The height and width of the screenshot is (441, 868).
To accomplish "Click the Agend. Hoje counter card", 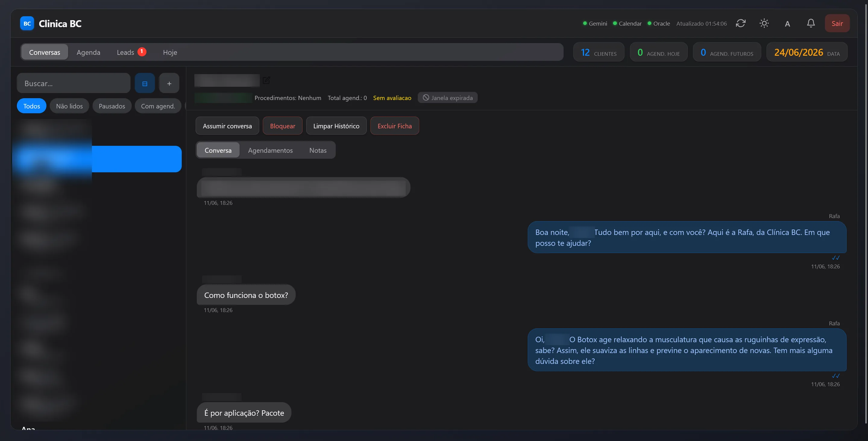I will pos(659,52).
